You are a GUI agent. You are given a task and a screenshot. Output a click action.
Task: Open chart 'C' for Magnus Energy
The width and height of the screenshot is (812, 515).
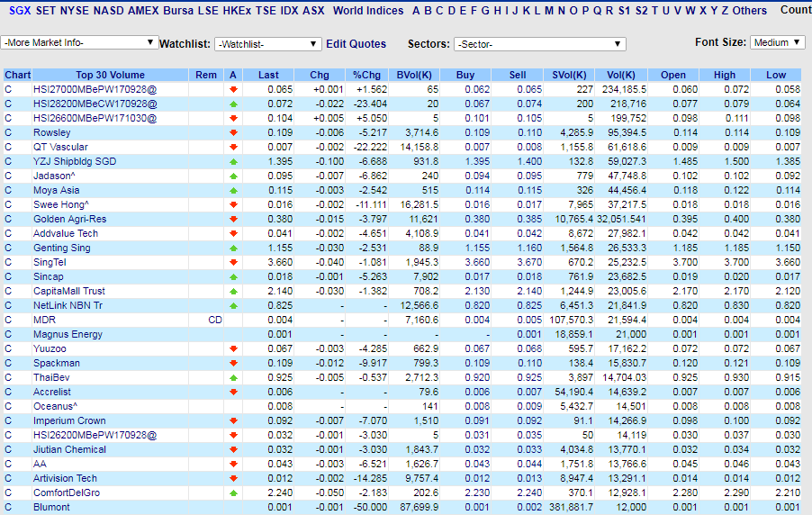point(8,334)
